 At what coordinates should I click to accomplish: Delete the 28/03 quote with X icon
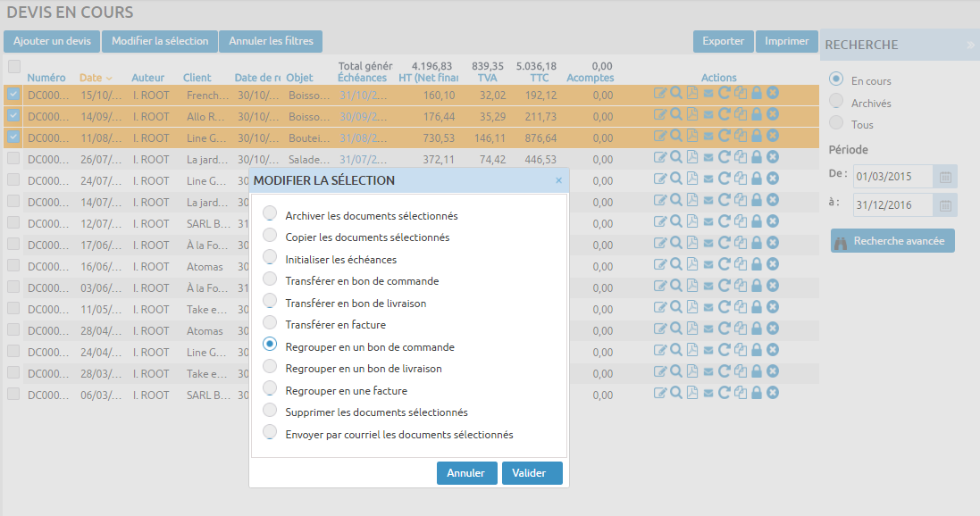coord(773,371)
